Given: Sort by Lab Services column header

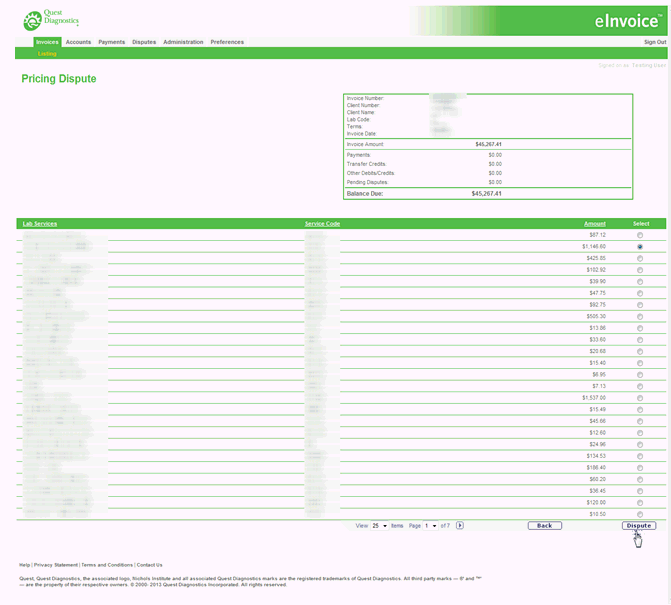Looking at the screenshot, I should click(x=40, y=224).
